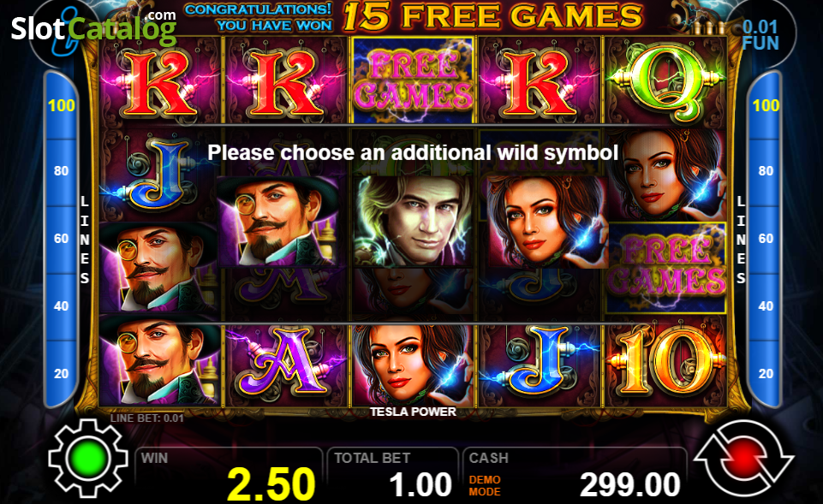The height and width of the screenshot is (504, 823).
Task: Set 60 lines on the left bar
Action: click(62, 239)
